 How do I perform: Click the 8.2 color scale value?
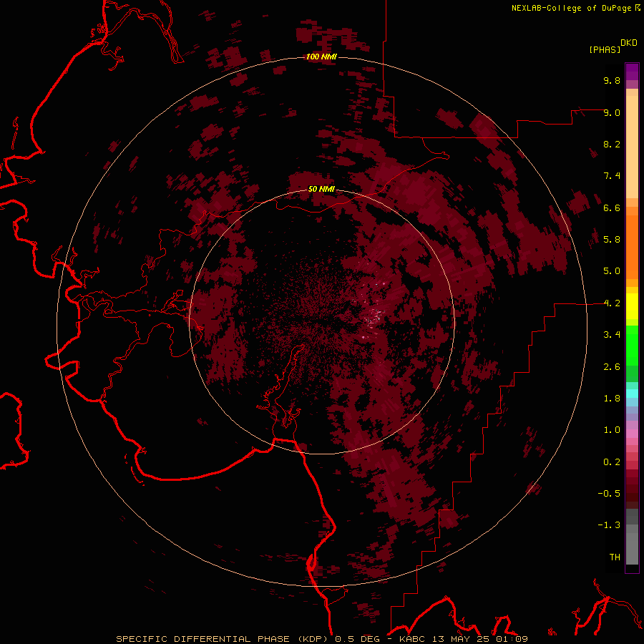click(612, 144)
